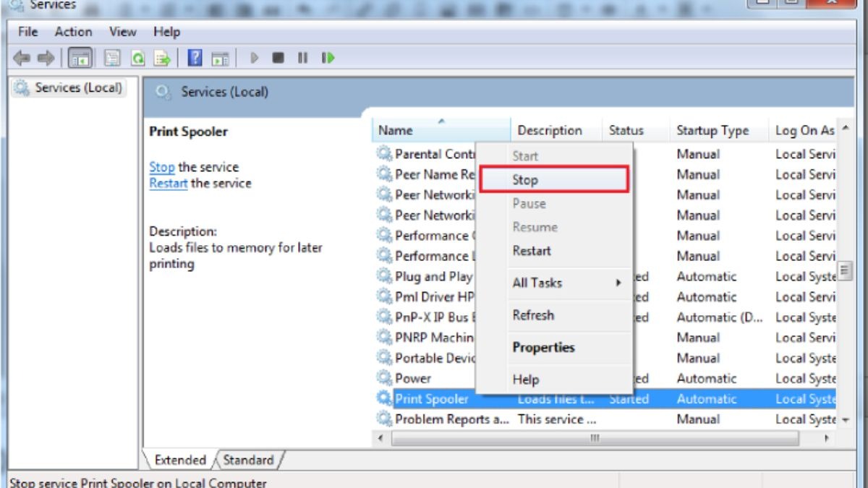Image resolution: width=868 pixels, height=488 pixels.
Task: Select the Power service row
Action: point(606,378)
